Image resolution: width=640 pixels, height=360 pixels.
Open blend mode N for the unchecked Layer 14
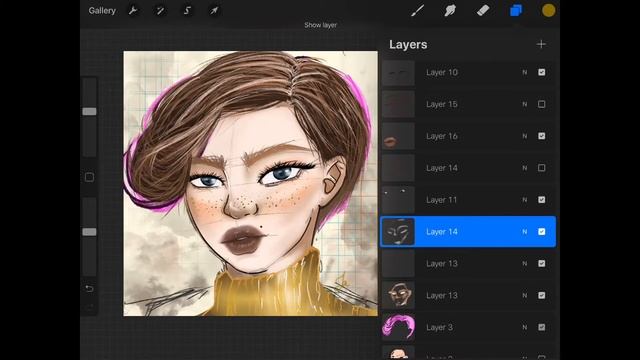pos(524,168)
